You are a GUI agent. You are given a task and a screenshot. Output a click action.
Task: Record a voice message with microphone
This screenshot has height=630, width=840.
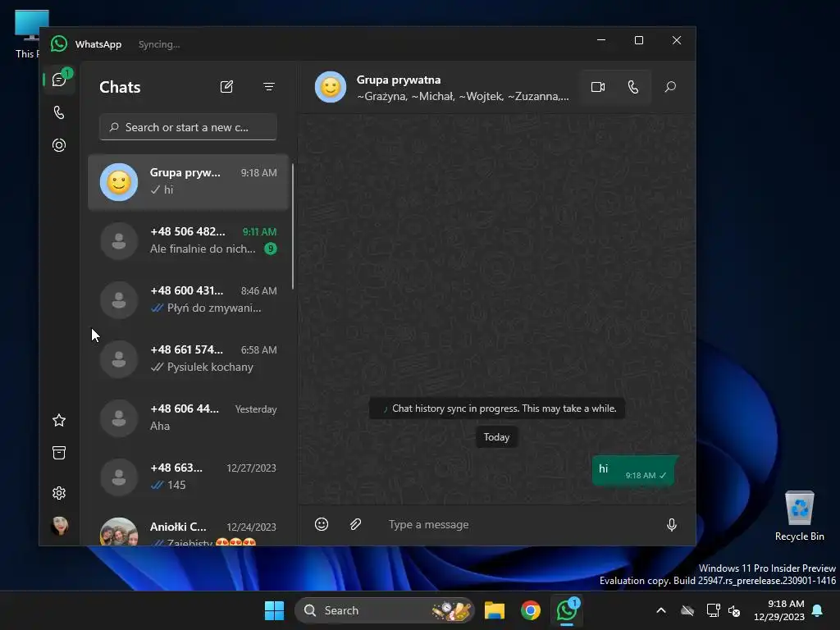click(671, 524)
